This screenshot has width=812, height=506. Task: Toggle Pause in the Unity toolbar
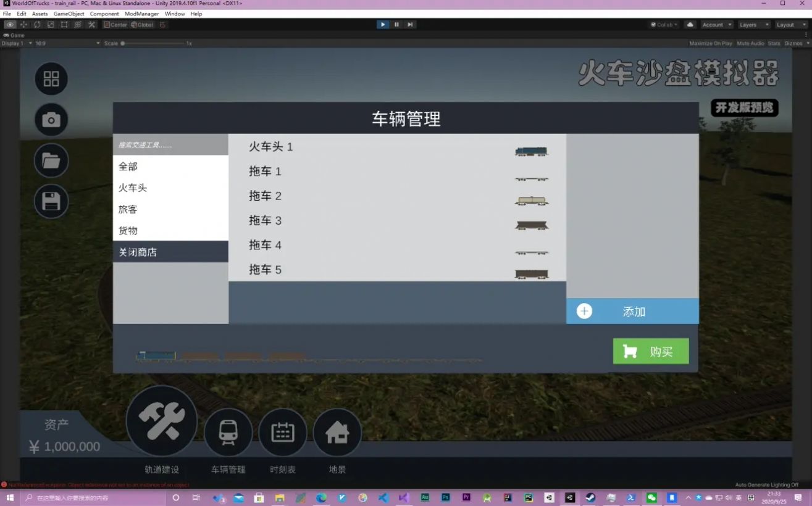pyautogui.click(x=396, y=25)
